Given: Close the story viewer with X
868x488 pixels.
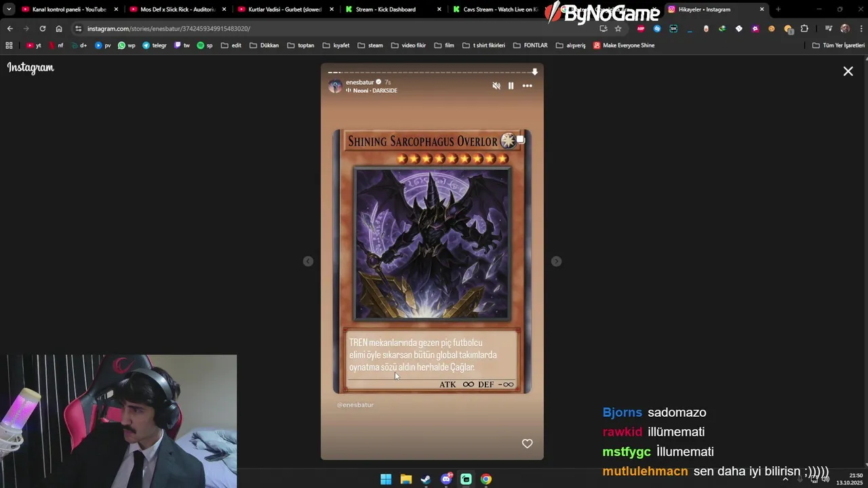Looking at the screenshot, I should coord(848,71).
